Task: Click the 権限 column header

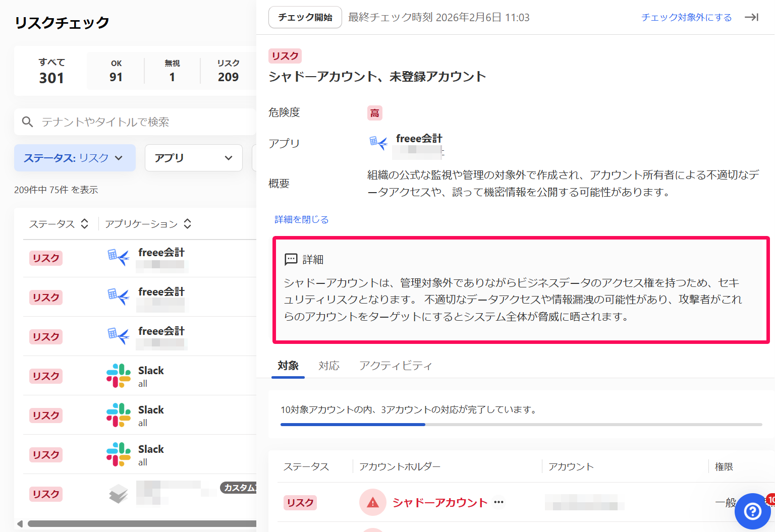Action: (x=724, y=467)
